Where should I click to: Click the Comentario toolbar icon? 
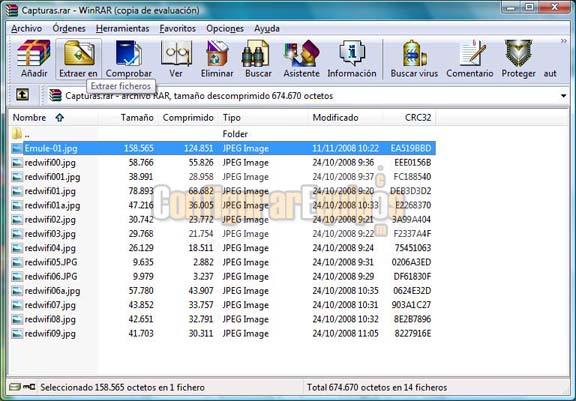(472, 53)
